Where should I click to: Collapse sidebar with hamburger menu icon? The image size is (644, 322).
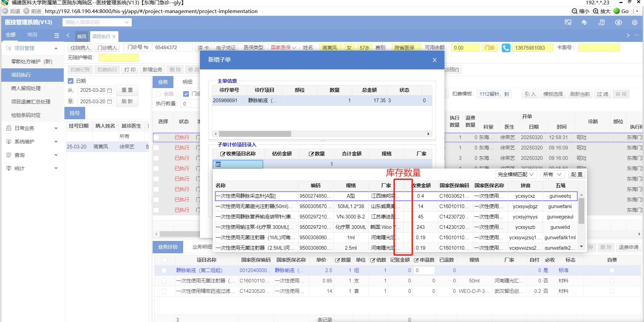pyautogui.click(x=57, y=36)
